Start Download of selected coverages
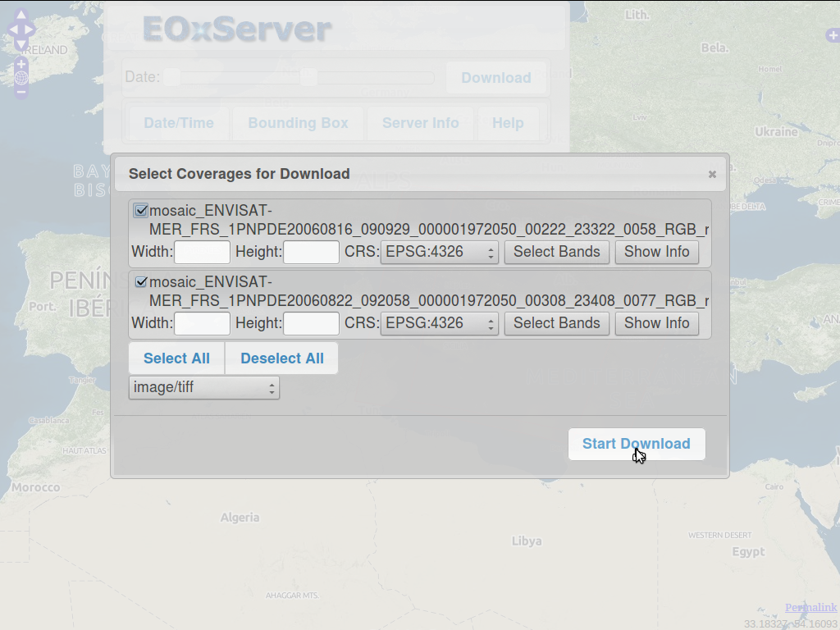840x630 pixels. 637,444
